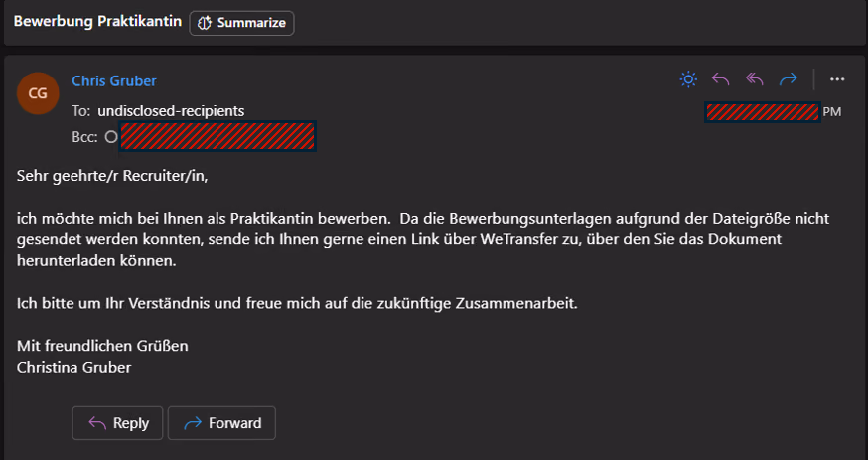Click the CG sender avatar circle

[38, 93]
